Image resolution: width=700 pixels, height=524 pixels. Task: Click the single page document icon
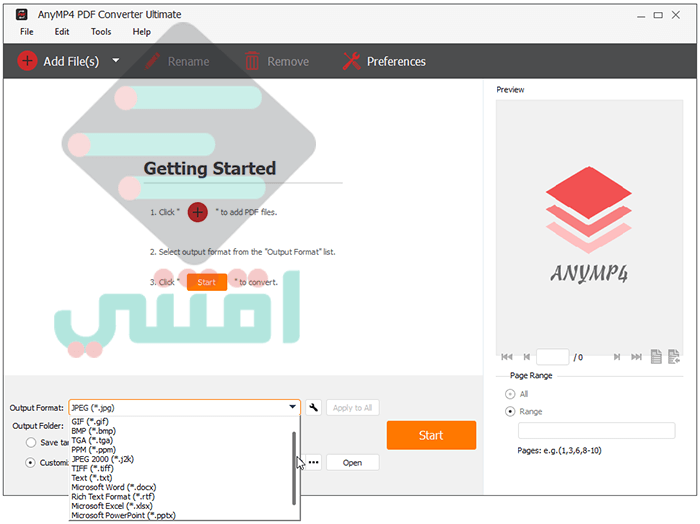point(656,356)
